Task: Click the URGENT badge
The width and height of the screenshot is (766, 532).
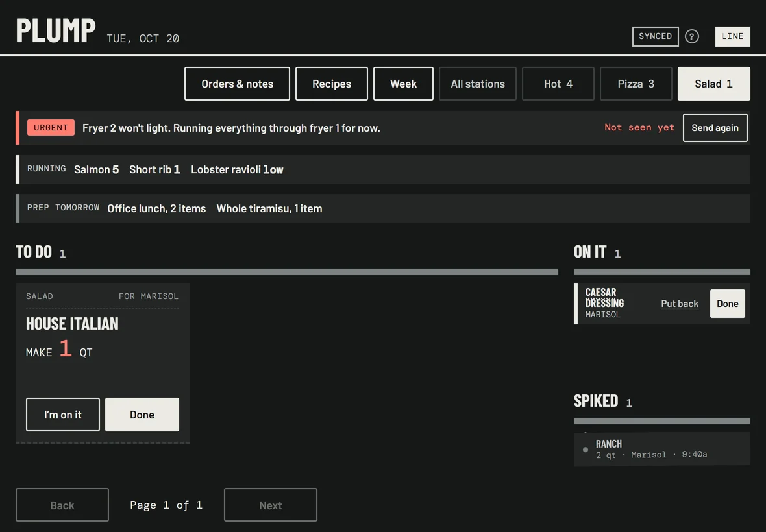Action: tap(51, 127)
